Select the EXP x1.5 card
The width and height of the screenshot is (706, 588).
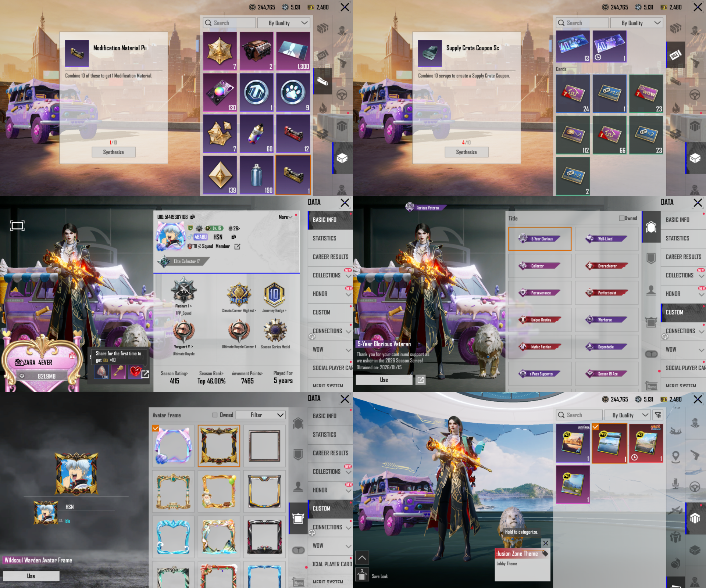pyautogui.click(x=609, y=93)
